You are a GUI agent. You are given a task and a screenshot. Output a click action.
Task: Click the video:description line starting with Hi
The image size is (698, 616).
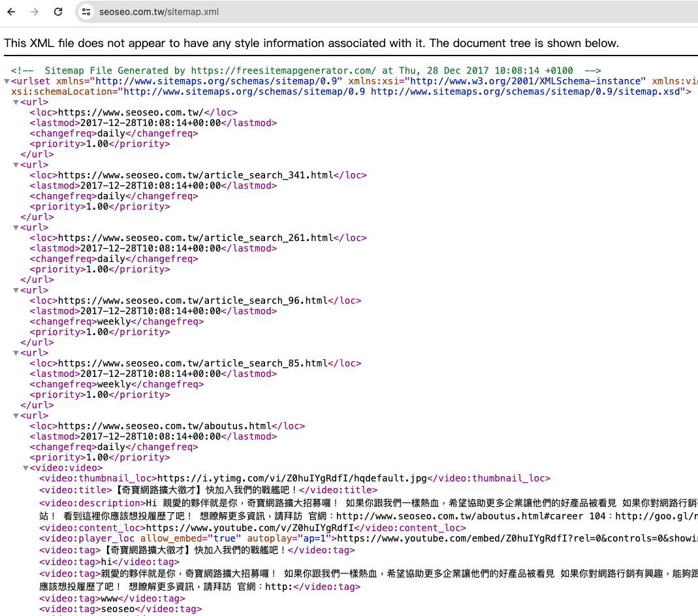368,503
